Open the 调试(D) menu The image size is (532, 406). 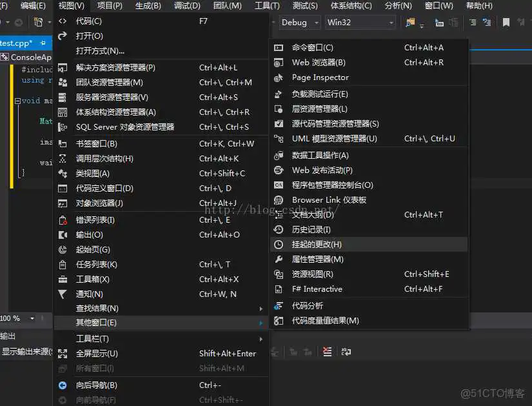(187, 5)
